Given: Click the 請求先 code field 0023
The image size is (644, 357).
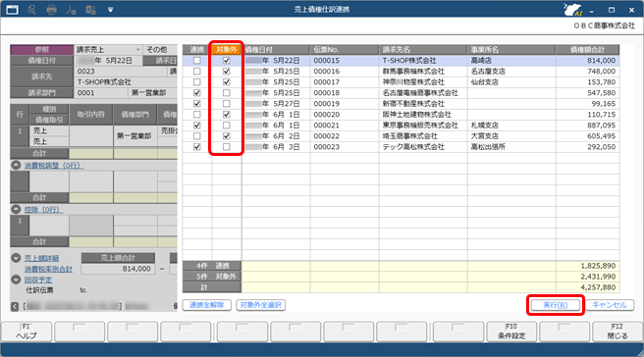Looking at the screenshot, I should 122,71.
